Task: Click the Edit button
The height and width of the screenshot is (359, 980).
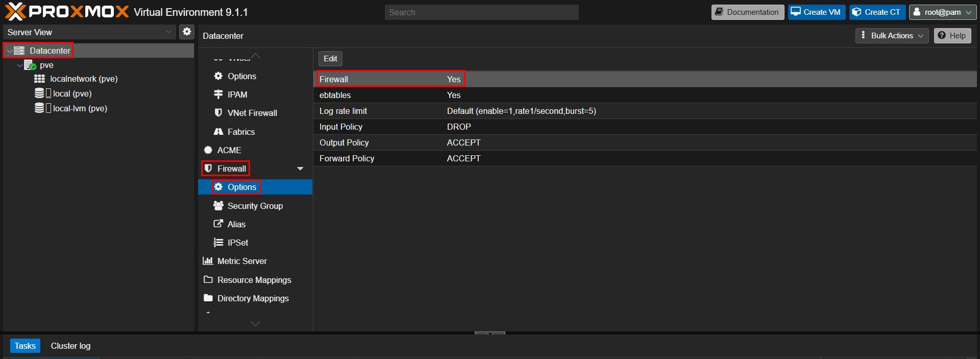Action: pos(330,59)
